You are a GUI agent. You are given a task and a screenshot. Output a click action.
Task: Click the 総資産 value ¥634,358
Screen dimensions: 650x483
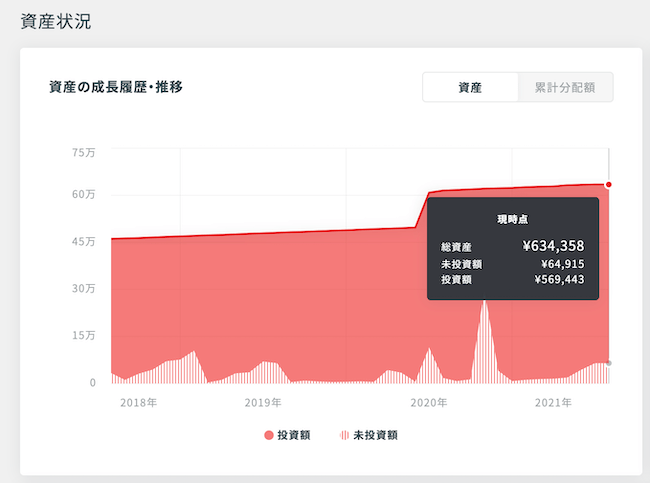point(553,246)
